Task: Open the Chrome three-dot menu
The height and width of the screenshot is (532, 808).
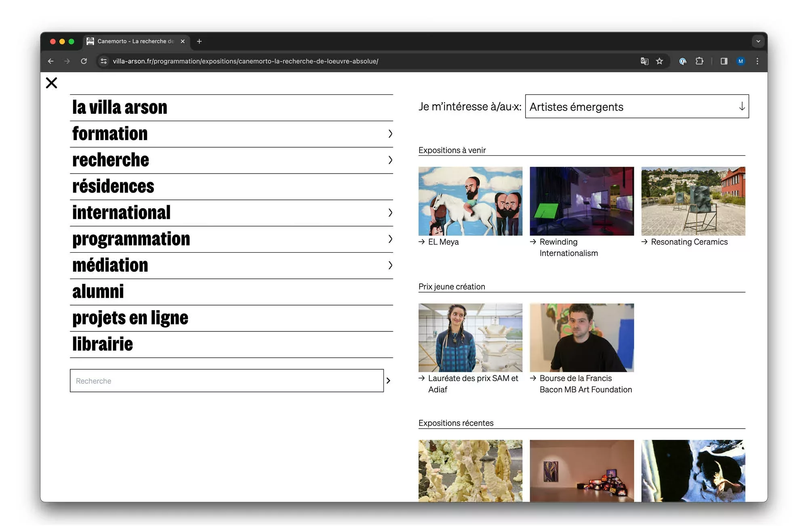Action: 757,61
